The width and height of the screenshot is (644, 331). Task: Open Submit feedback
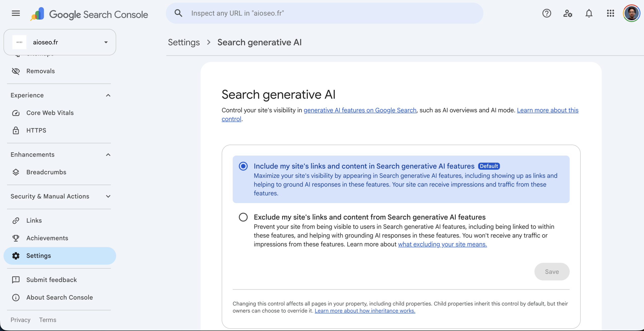[x=60, y=280]
